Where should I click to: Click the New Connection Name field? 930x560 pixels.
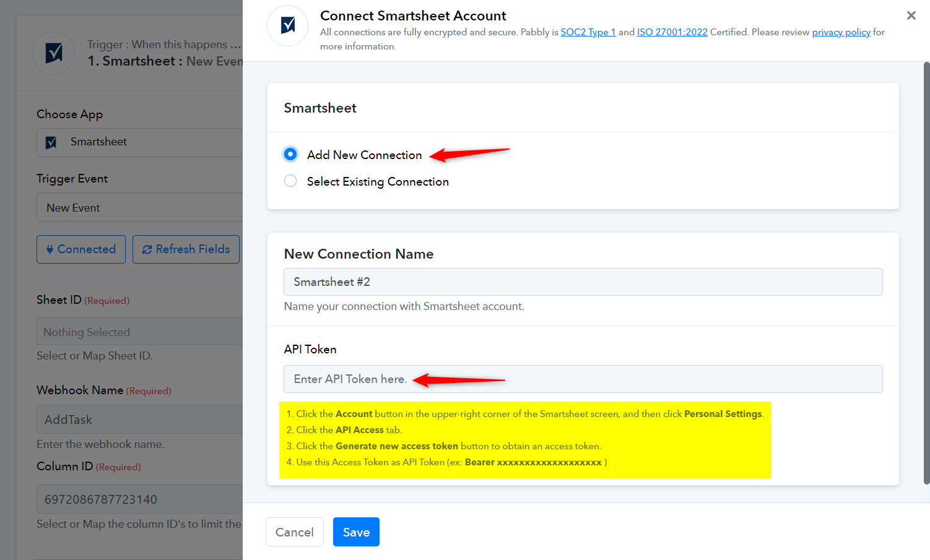coord(583,282)
